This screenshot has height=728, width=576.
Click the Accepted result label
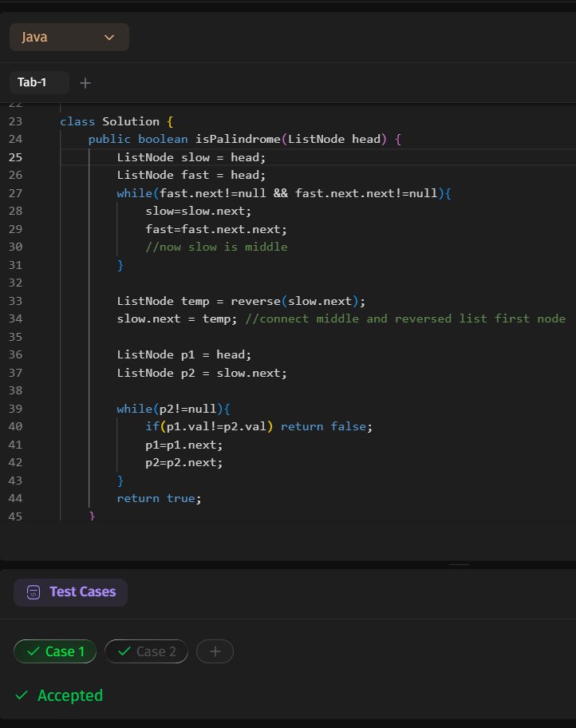[x=70, y=695]
